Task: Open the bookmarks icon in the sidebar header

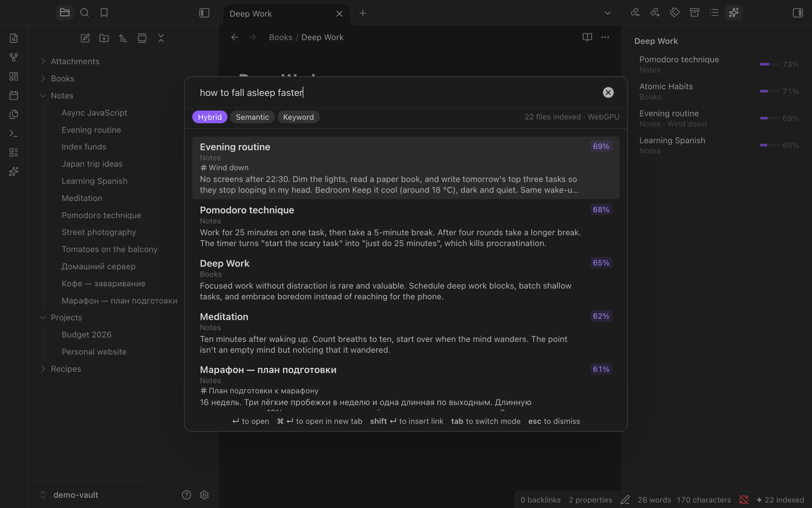Action: point(104,13)
